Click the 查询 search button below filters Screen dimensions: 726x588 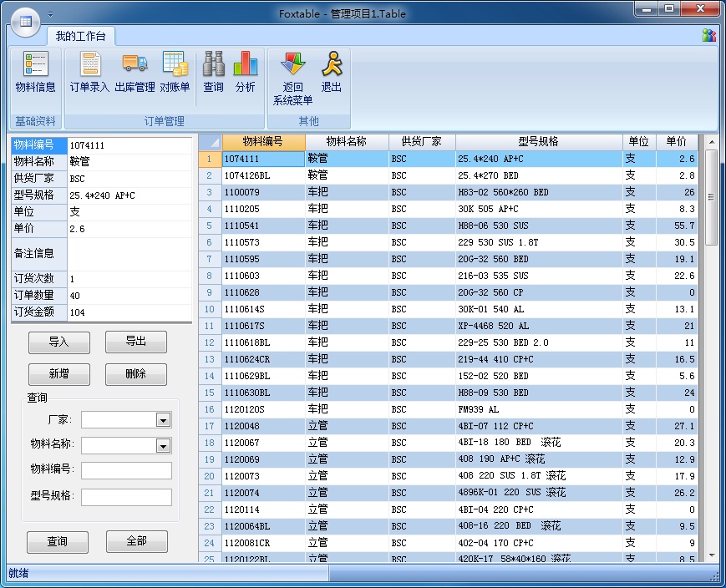pyautogui.click(x=58, y=542)
